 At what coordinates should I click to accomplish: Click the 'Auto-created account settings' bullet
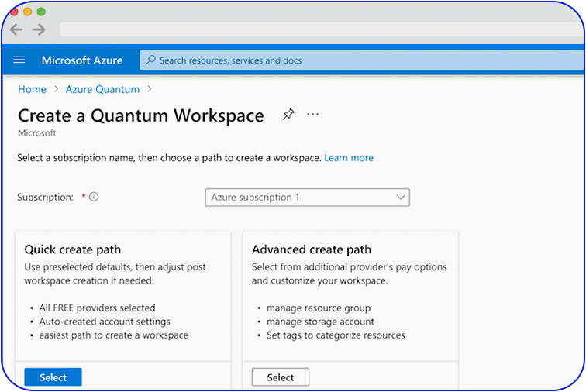point(105,322)
